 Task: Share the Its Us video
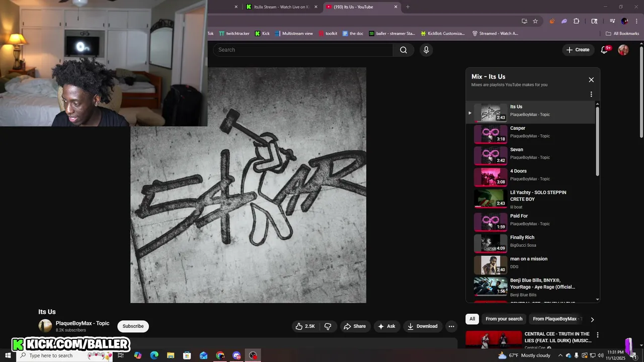pyautogui.click(x=355, y=326)
